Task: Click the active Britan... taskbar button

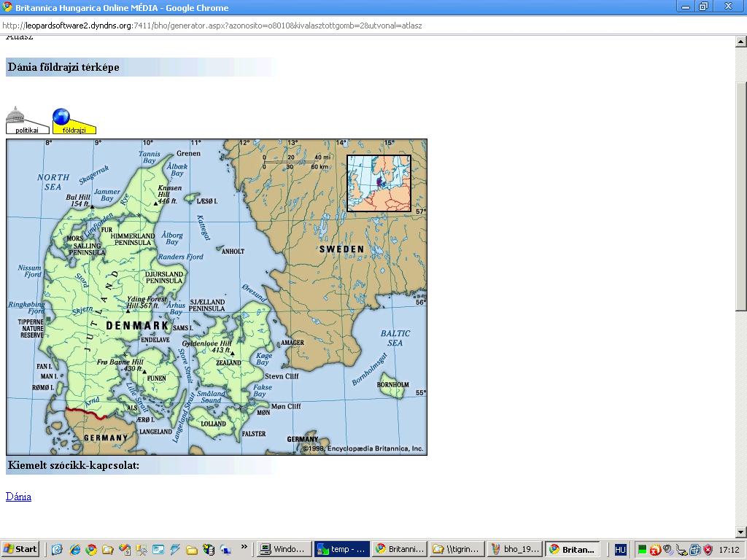Action: click(x=572, y=549)
